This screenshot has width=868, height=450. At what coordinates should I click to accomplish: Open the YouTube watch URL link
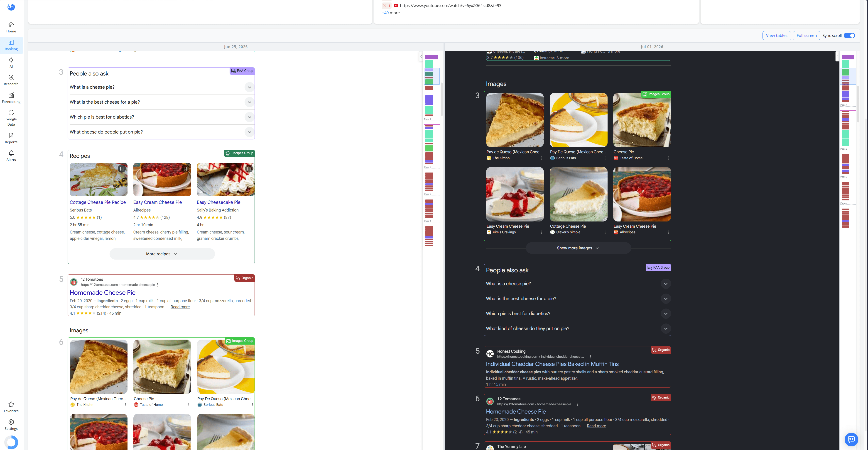point(451,5)
